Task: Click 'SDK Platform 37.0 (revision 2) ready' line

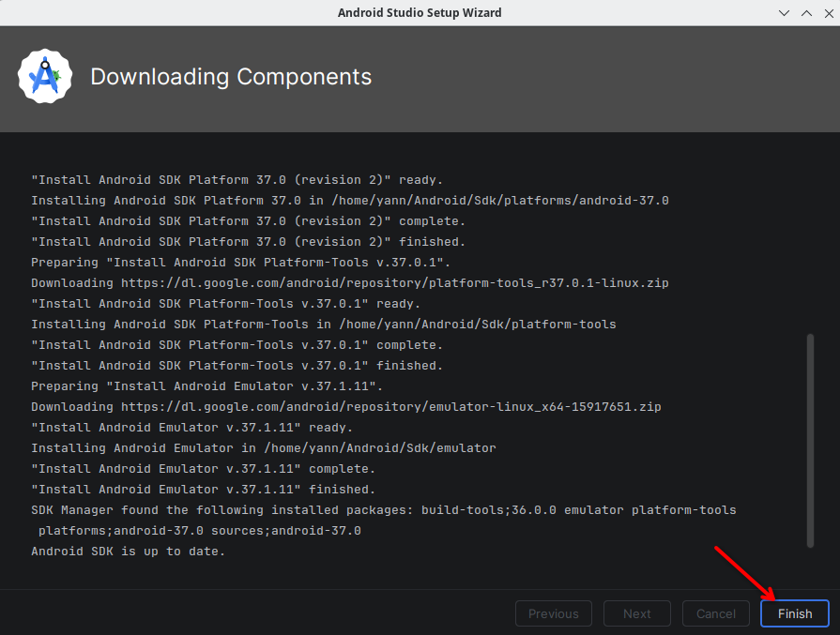Action: click(x=237, y=180)
